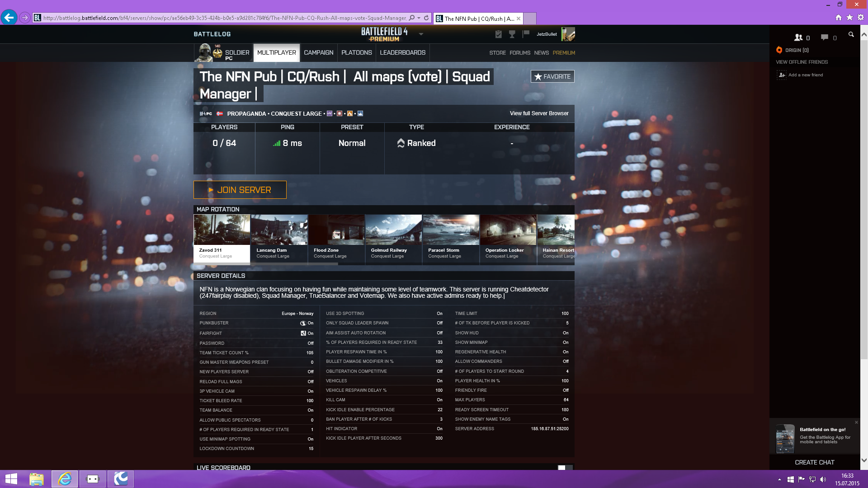Open the friends list icon
Image resolution: width=868 pixels, height=488 pixels.
click(x=798, y=38)
